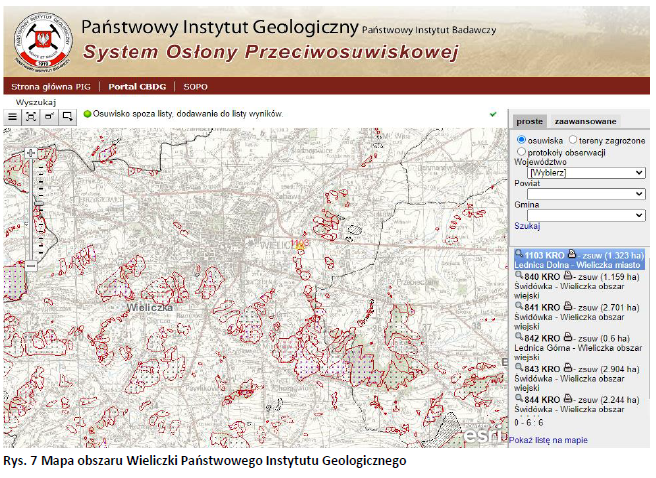Open the Gmina dropdown

586,215
